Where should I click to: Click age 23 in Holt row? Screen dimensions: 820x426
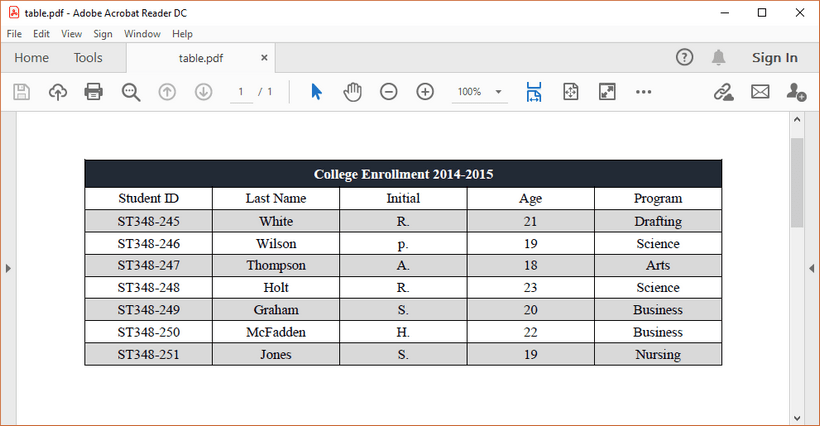(531, 288)
